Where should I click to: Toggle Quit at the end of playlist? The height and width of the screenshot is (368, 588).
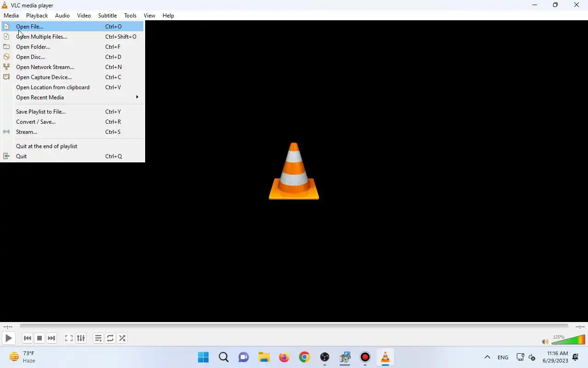[x=73, y=146]
